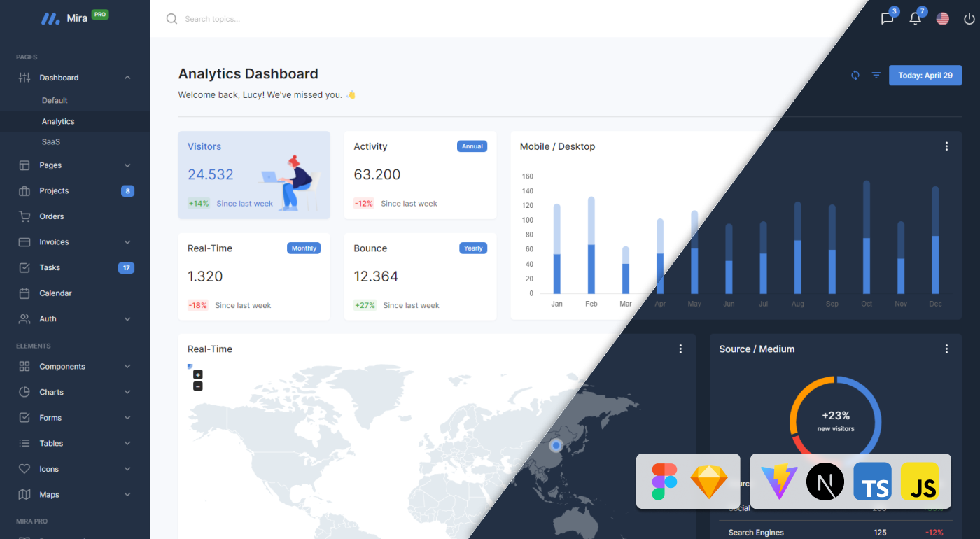980x539 pixels.
Task: Open the Calendar section from the sidebar
Action: point(56,293)
